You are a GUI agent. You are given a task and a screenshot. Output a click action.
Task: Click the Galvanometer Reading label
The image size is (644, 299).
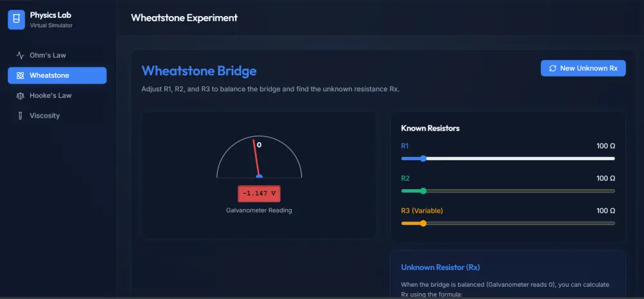tap(259, 210)
